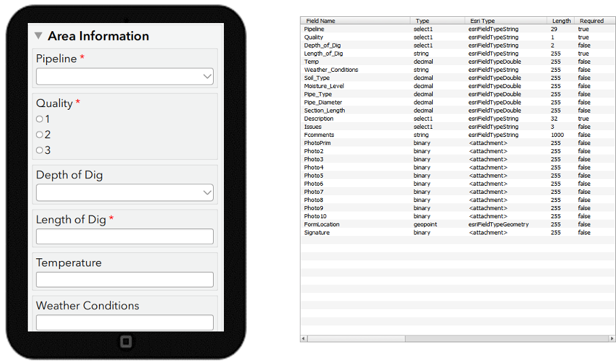This screenshot has height=364, width=616.
Task: Click the horizontal scrollbar thumb in table
Action: tap(357, 338)
